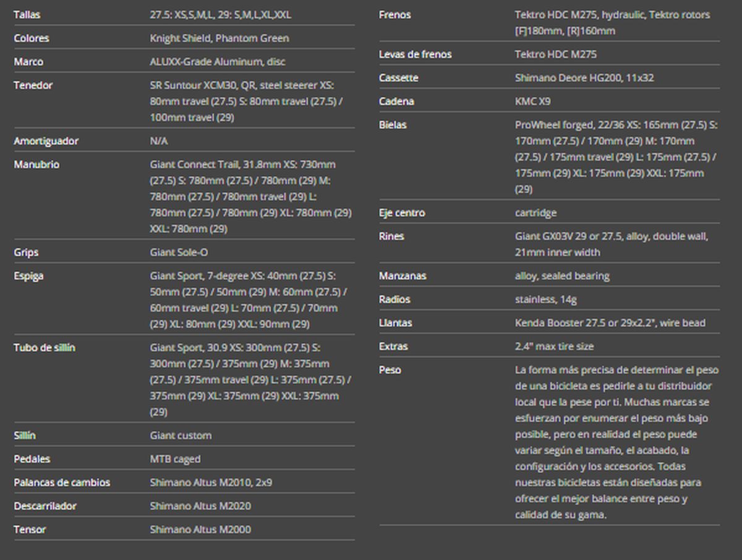Click the Tallas specification label
Image resolution: width=742 pixels, height=560 pixels.
pos(27,14)
